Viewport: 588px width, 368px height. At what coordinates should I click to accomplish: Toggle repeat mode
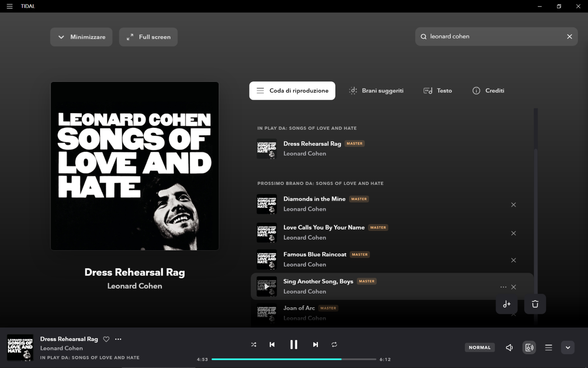point(334,345)
